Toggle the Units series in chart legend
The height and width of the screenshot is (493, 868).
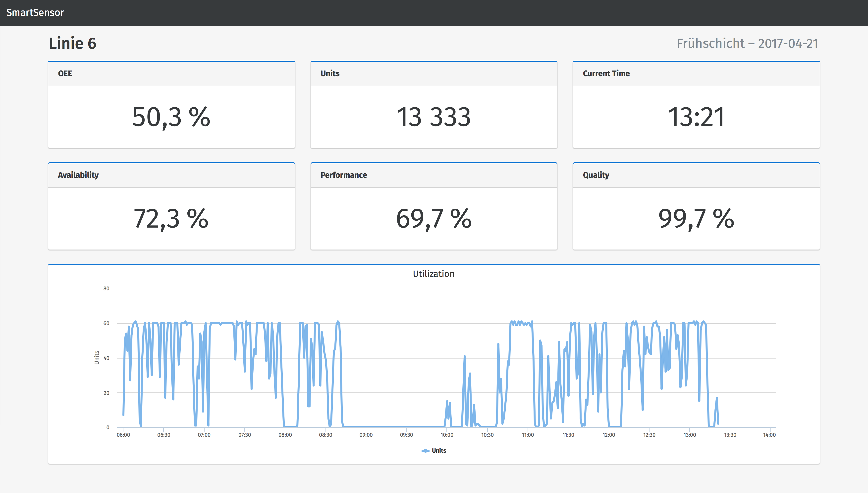click(438, 450)
